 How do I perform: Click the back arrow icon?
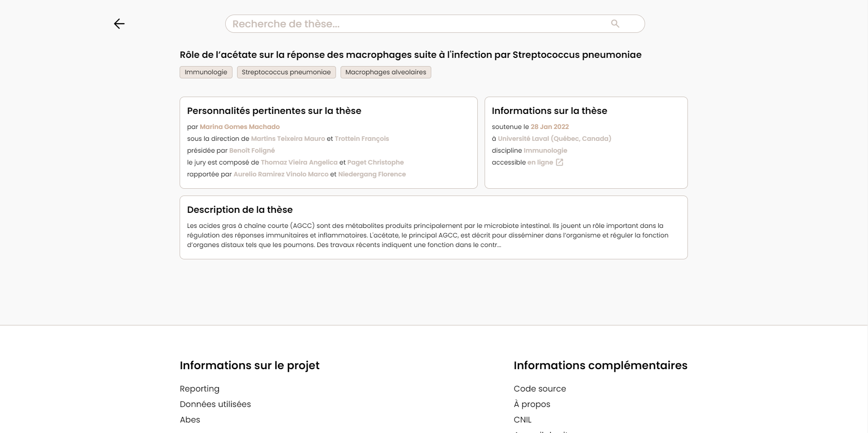(x=119, y=24)
